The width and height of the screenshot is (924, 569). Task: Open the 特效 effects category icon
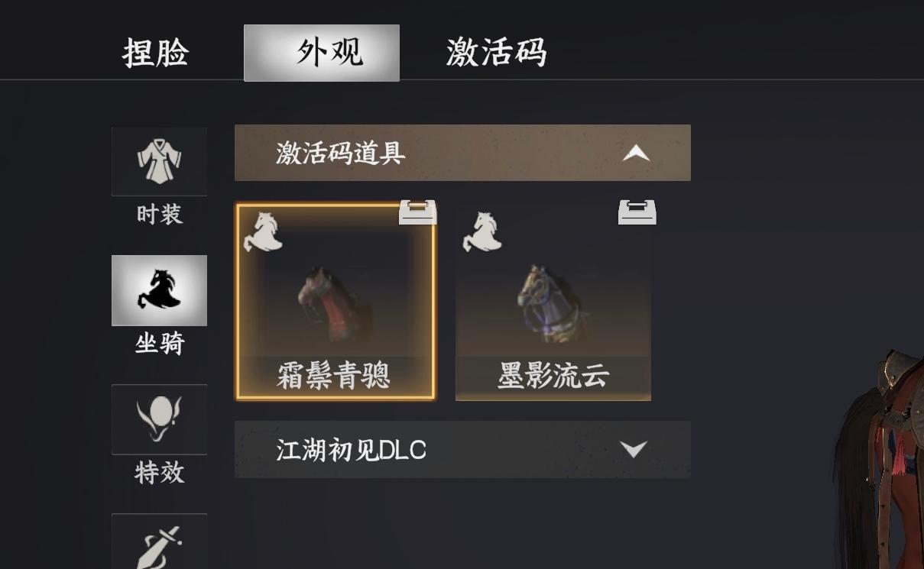point(159,419)
